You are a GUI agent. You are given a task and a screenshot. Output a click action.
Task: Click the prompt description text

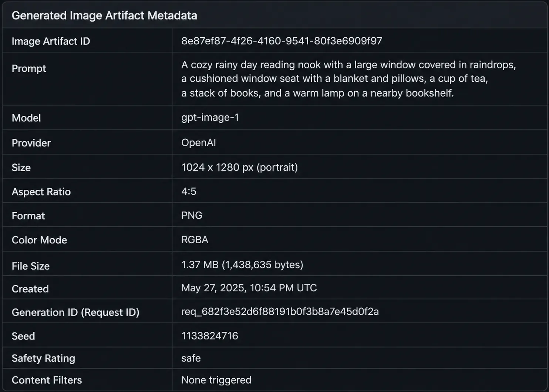tap(348, 79)
